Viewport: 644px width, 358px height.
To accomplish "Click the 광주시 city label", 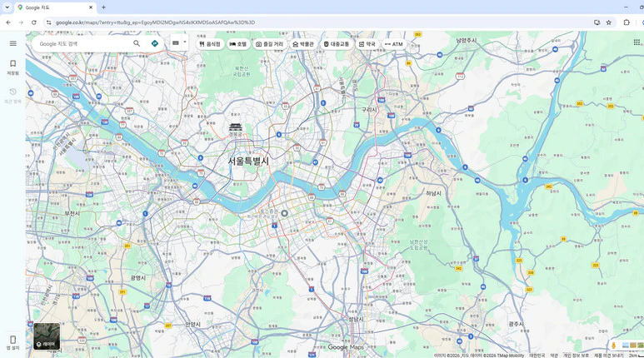I will [x=517, y=324].
